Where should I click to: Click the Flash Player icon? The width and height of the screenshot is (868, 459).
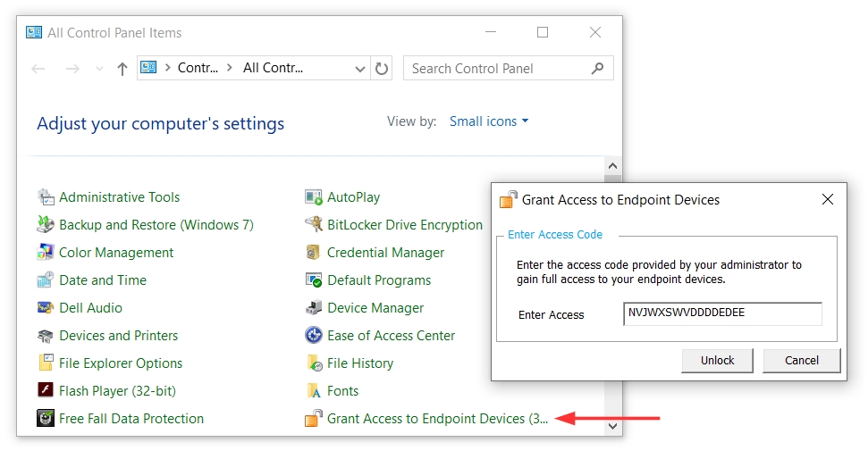46,391
